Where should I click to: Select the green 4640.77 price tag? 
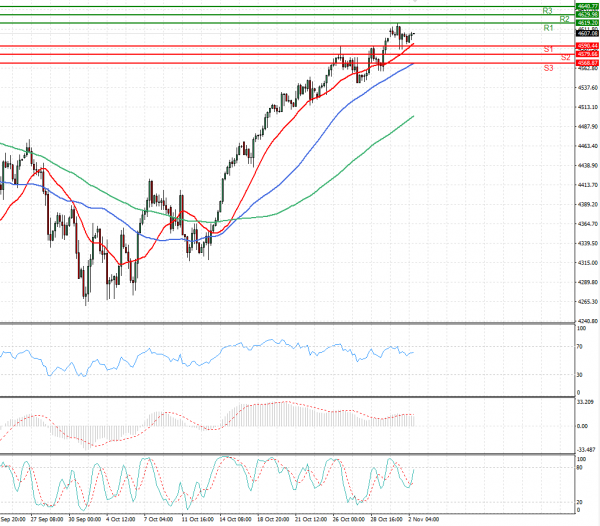point(587,6)
